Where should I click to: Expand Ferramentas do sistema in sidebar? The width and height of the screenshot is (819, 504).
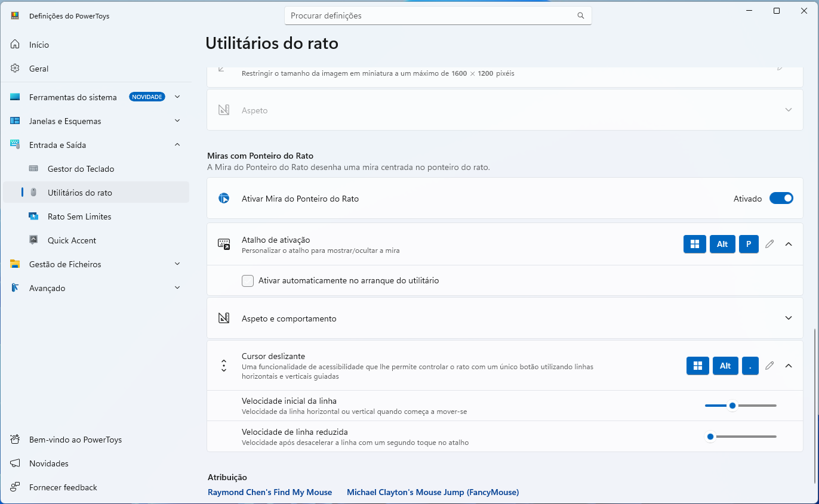(177, 97)
